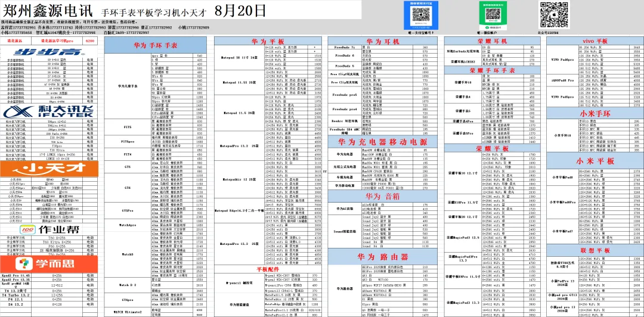This screenshot has height=317, width=644.
Task: Click the 科大讯飞 iFLYTEK logo
Action: point(49,111)
